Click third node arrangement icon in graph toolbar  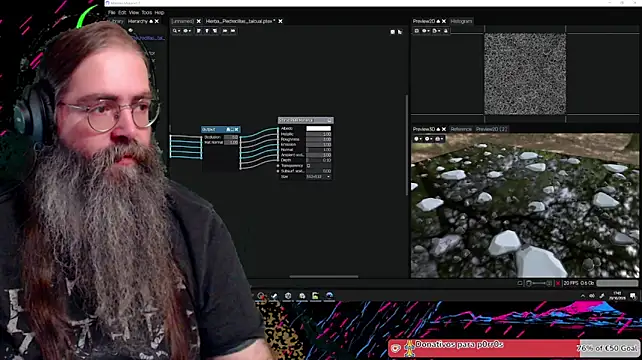pos(215,31)
